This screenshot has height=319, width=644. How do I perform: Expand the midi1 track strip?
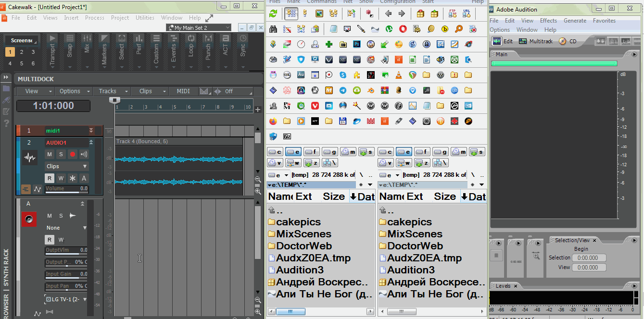[91, 131]
